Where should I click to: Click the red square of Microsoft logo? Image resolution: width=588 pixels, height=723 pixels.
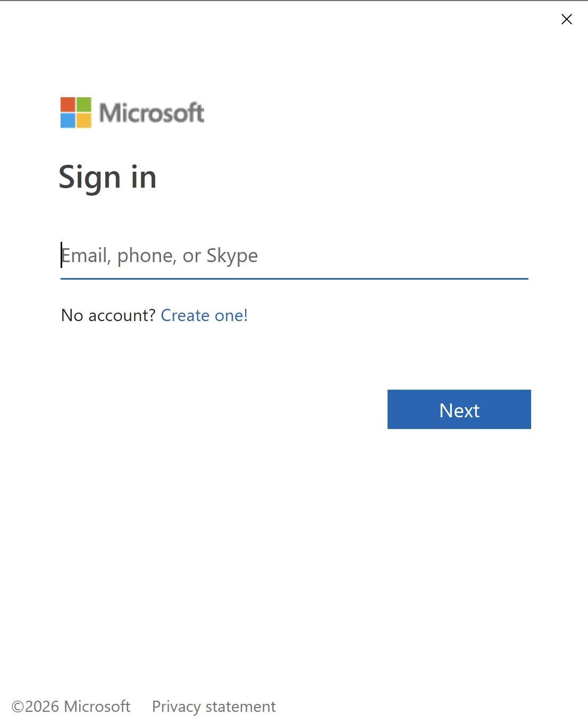coord(68,105)
